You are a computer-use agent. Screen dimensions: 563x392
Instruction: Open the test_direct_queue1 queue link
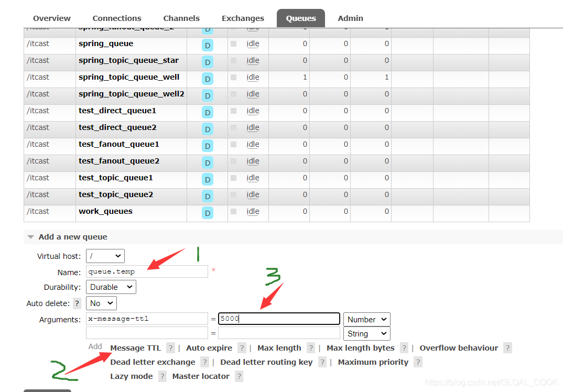tap(117, 111)
